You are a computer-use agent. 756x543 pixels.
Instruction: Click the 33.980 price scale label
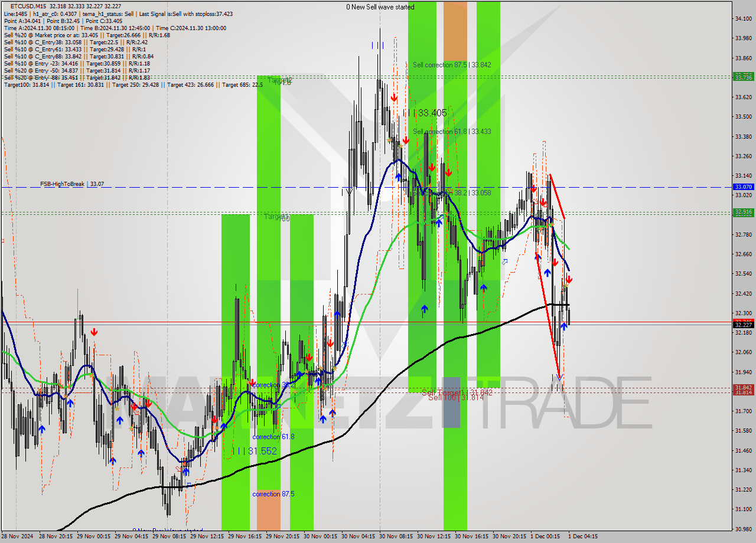click(x=743, y=38)
